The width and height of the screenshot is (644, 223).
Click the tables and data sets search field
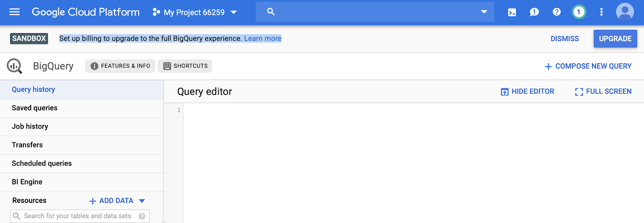click(x=80, y=216)
